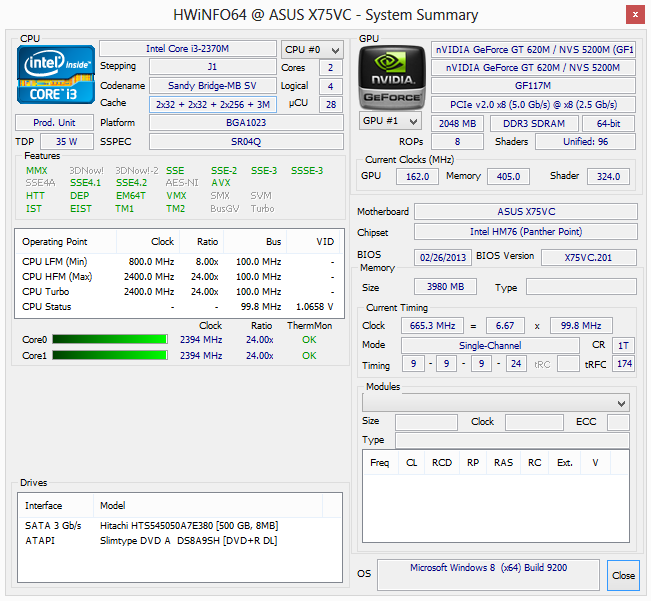Click the EM64T feature label

point(131,195)
